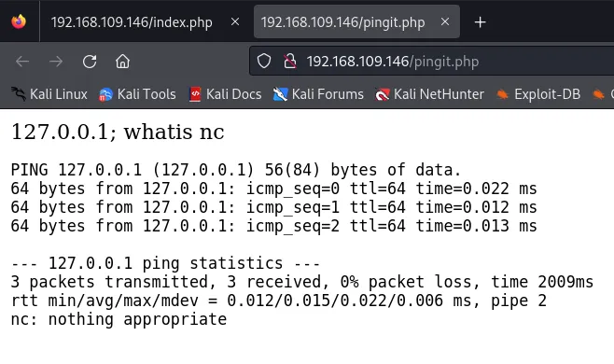The height and width of the screenshot is (364, 614).
Task: Go back with the left arrow
Action: pos(22,62)
